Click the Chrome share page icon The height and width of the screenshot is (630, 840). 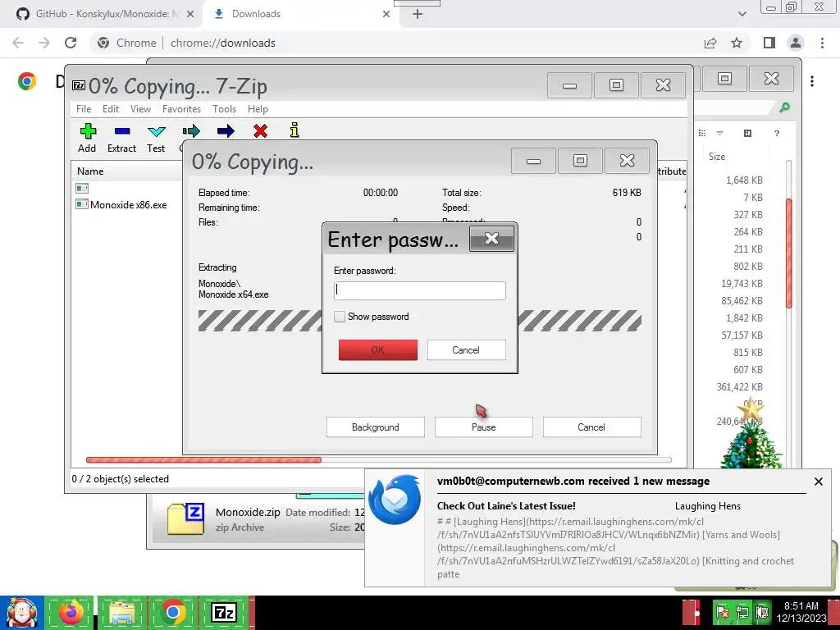tap(710, 43)
